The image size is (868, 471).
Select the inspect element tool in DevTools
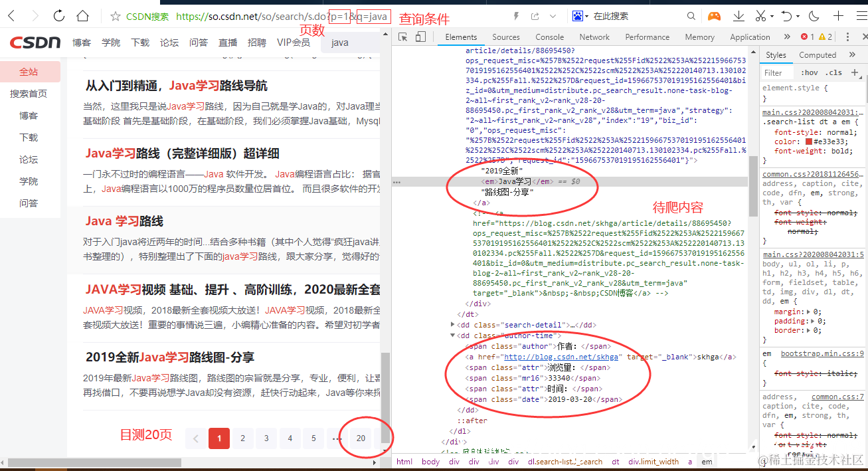point(404,37)
